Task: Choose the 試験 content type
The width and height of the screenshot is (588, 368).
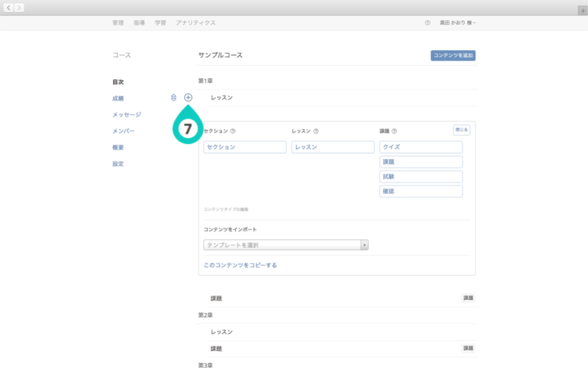Action: point(420,177)
